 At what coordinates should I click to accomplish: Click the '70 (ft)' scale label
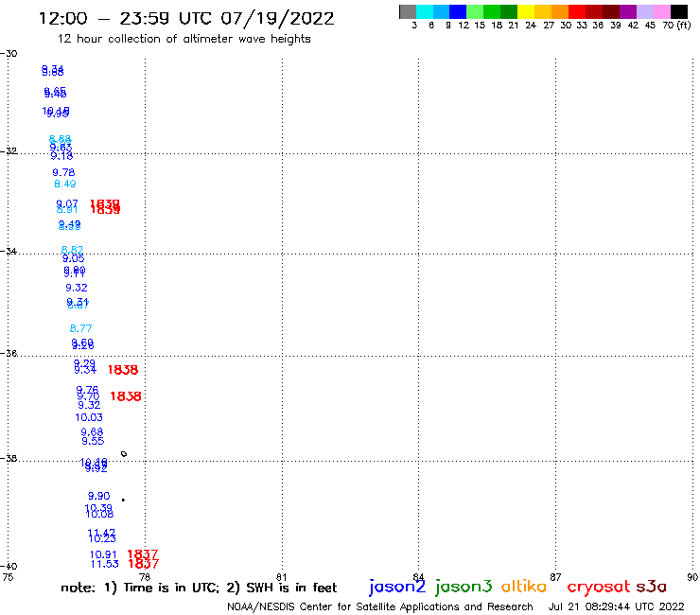coord(676,25)
